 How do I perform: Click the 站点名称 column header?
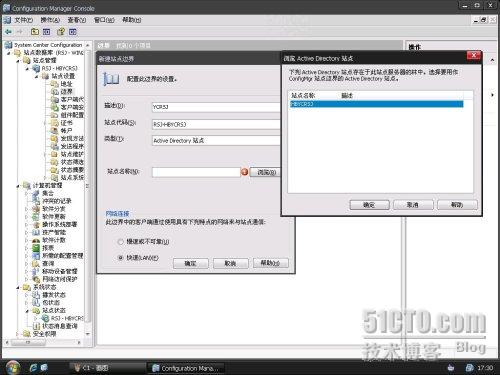pyautogui.click(x=303, y=95)
